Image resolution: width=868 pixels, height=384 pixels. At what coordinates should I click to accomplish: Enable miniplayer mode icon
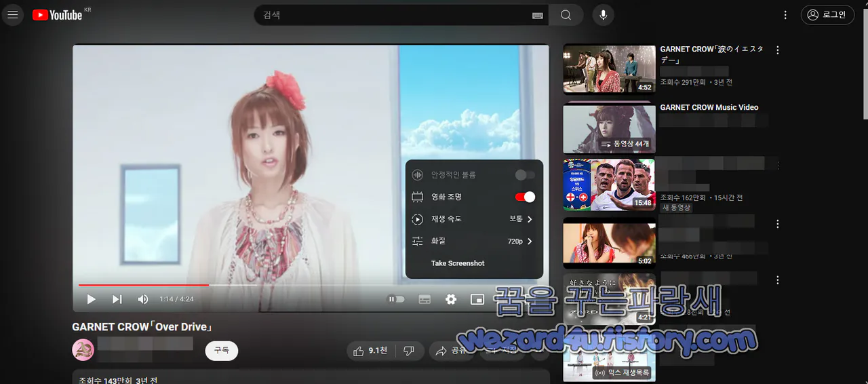coord(477,299)
